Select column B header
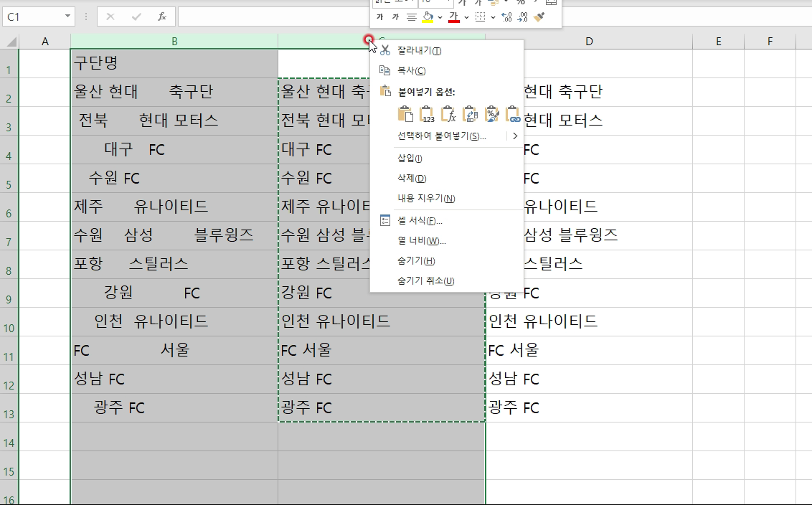Viewport: 812px width, 505px height. [174, 42]
